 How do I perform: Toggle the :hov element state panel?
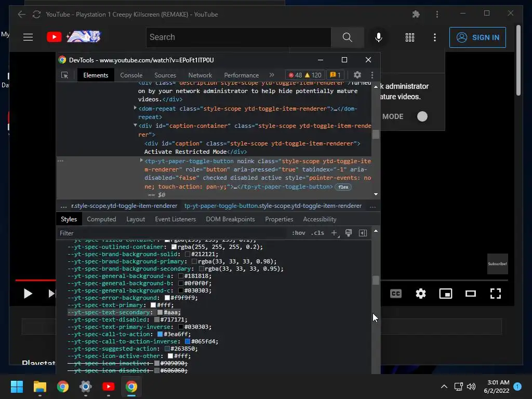(299, 233)
